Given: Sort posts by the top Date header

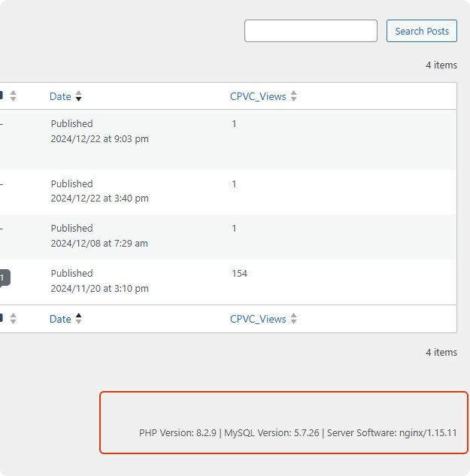Looking at the screenshot, I should [60, 96].
